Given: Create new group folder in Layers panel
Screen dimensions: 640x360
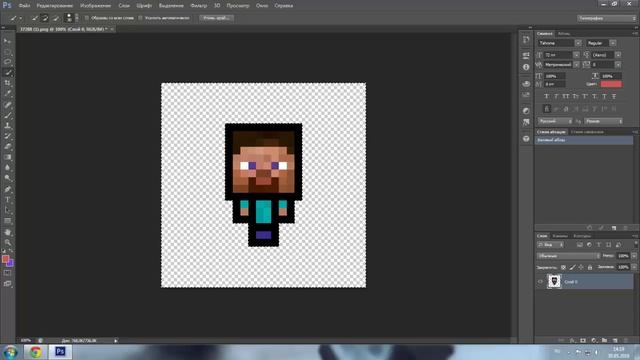Looking at the screenshot, I should [x=604, y=340].
